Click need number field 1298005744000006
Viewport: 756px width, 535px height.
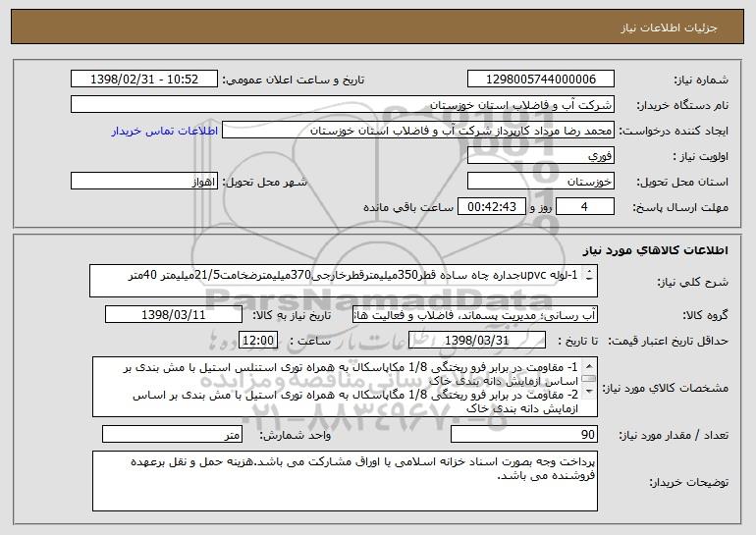click(540, 79)
